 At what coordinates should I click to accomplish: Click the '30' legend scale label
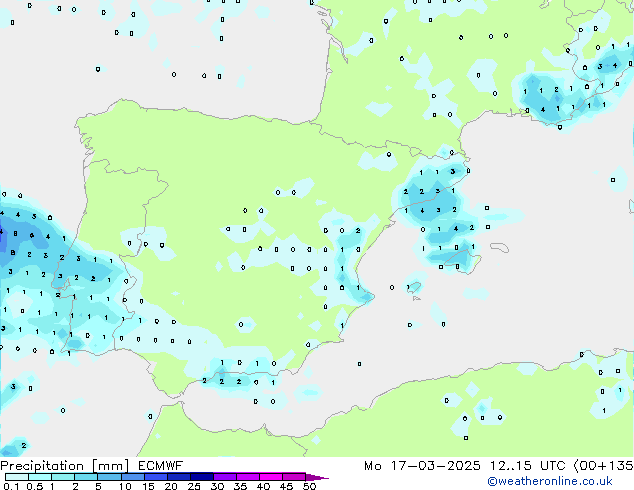point(217,486)
